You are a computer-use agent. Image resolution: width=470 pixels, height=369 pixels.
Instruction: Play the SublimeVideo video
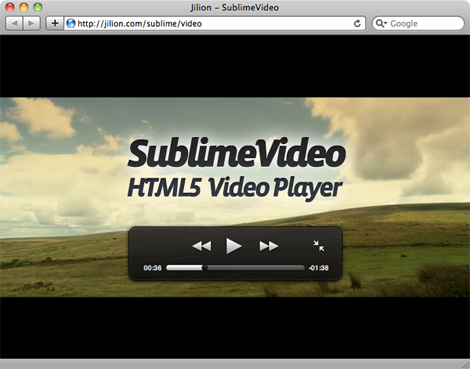(x=234, y=246)
